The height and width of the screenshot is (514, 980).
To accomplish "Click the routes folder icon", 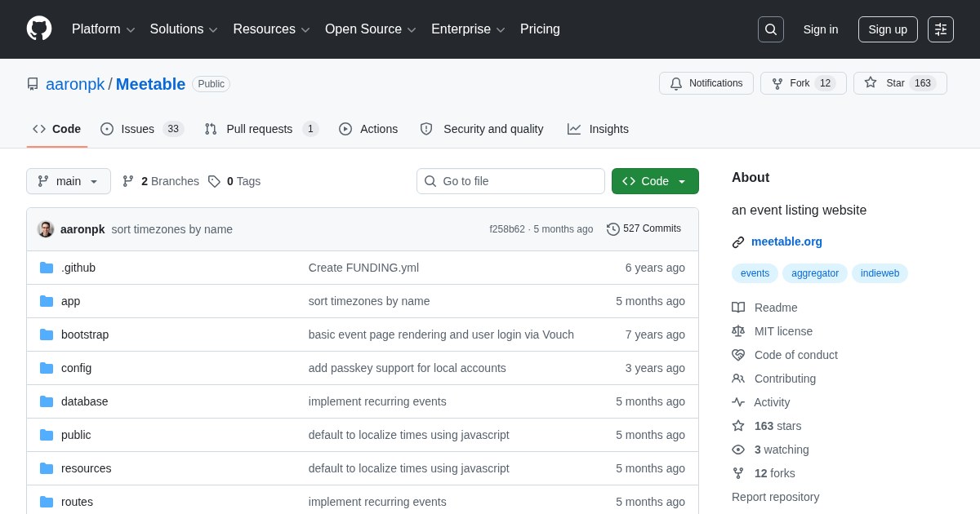I will point(47,502).
